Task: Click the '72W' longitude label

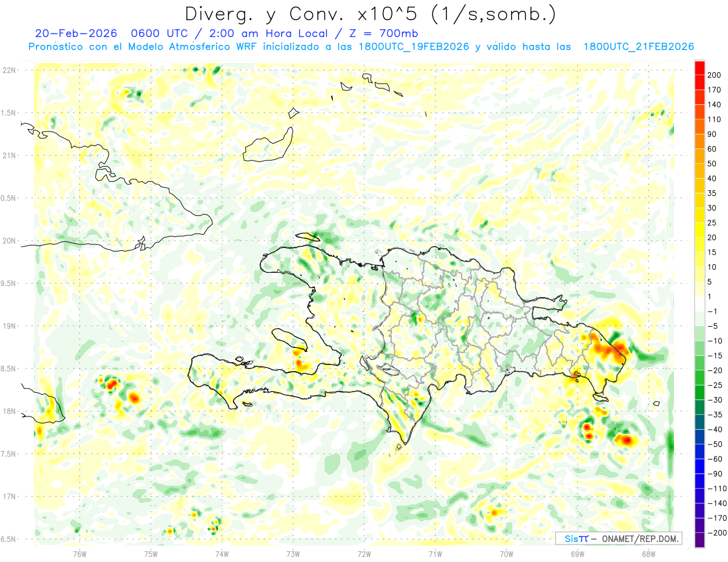Action: (364, 554)
